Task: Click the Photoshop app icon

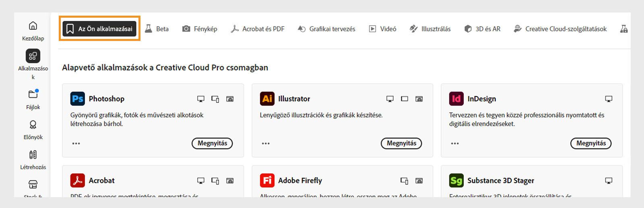Action: point(78,99)
